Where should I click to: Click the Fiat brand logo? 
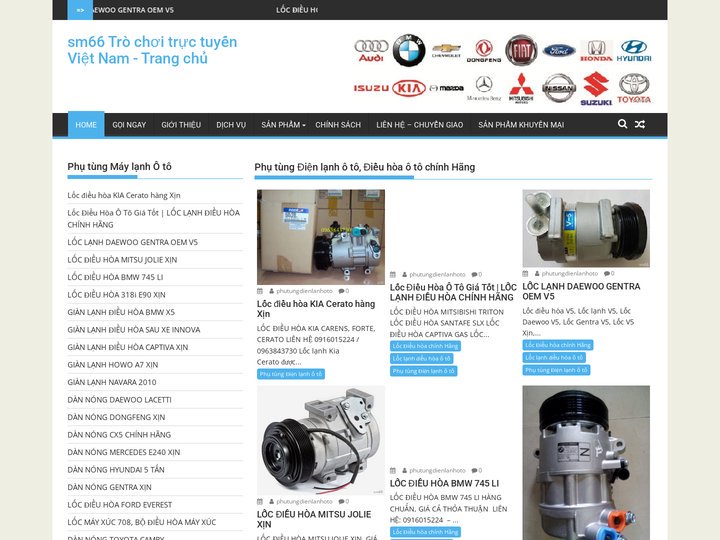pos(521,50)
